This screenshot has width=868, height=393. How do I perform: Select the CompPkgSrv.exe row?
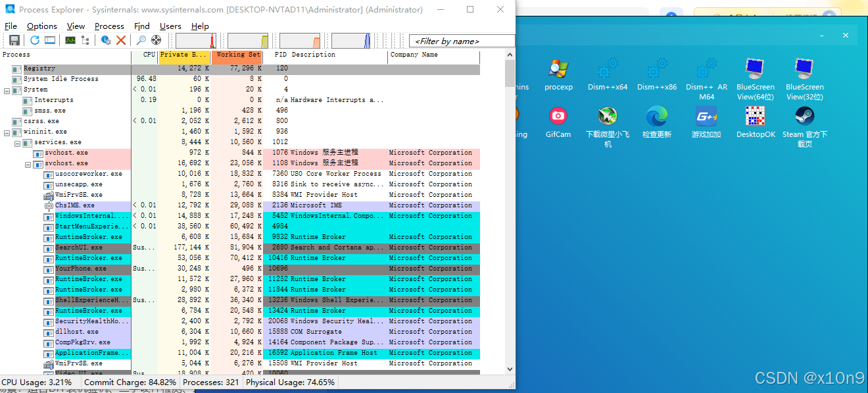(240, 342)
